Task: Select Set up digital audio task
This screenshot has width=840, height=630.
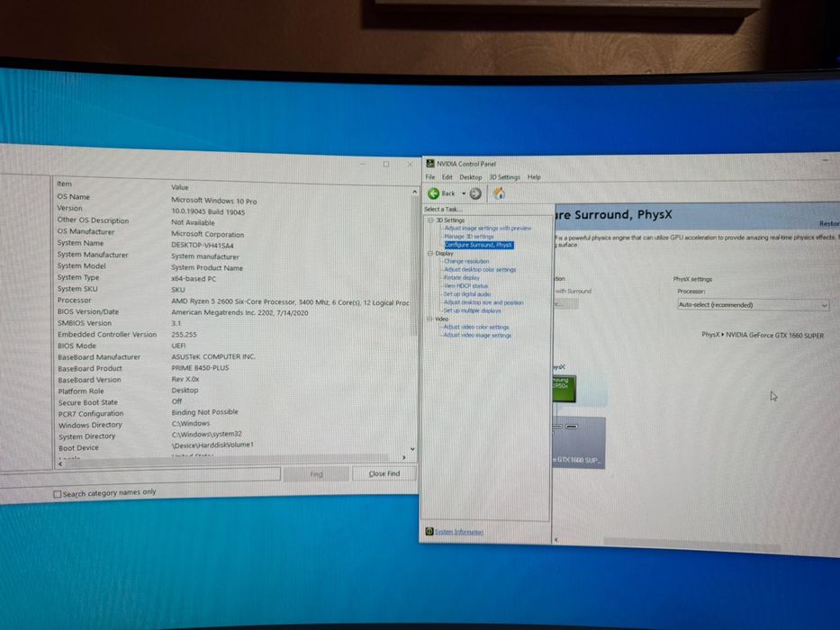Action: 466,294
